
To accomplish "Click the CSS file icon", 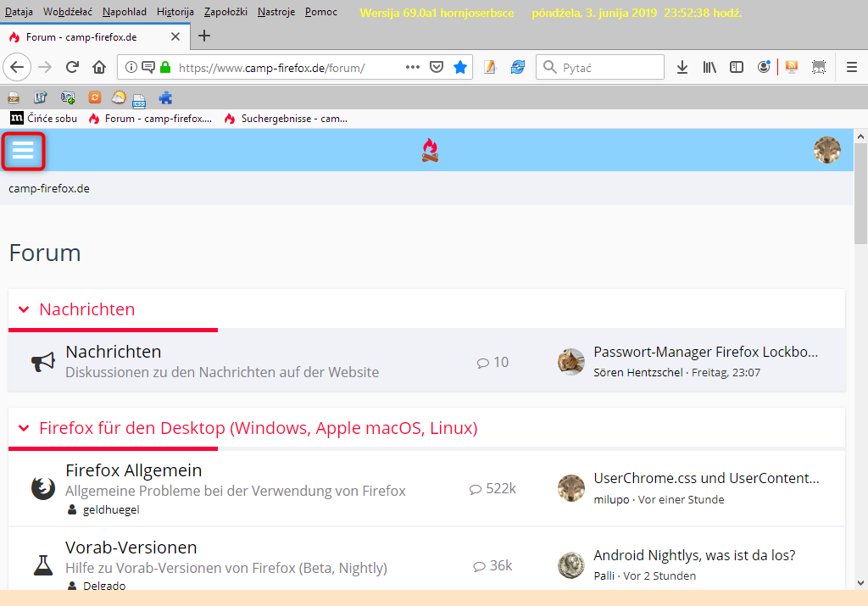I will [x=139, y=100].
